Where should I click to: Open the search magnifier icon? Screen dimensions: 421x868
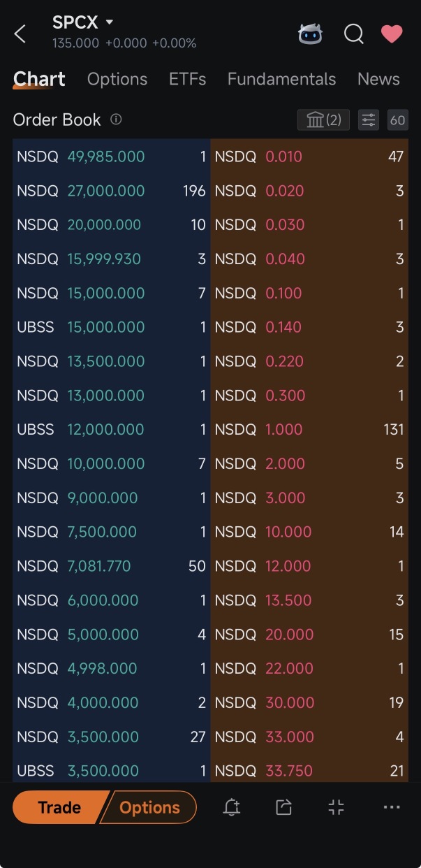click(x=354, y=34)
